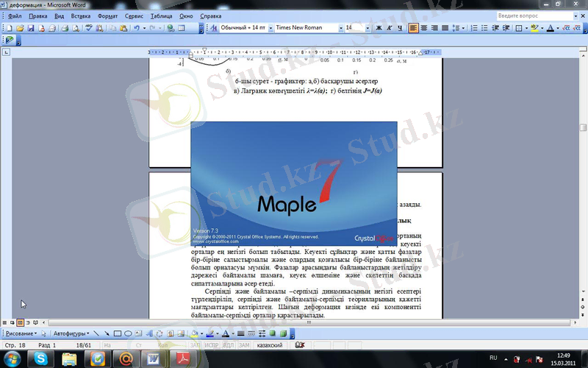
Task: Switch to Print Layout view button
Action: point(20,322)
